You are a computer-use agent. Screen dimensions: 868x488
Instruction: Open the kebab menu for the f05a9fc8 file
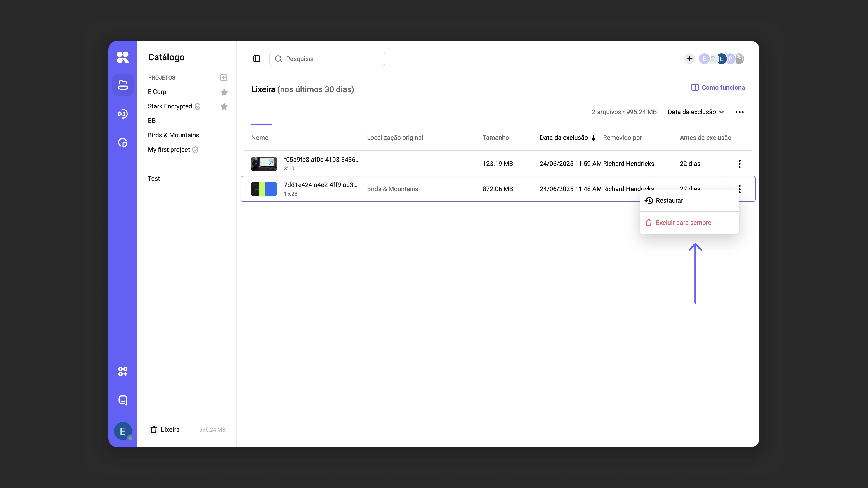740,164
